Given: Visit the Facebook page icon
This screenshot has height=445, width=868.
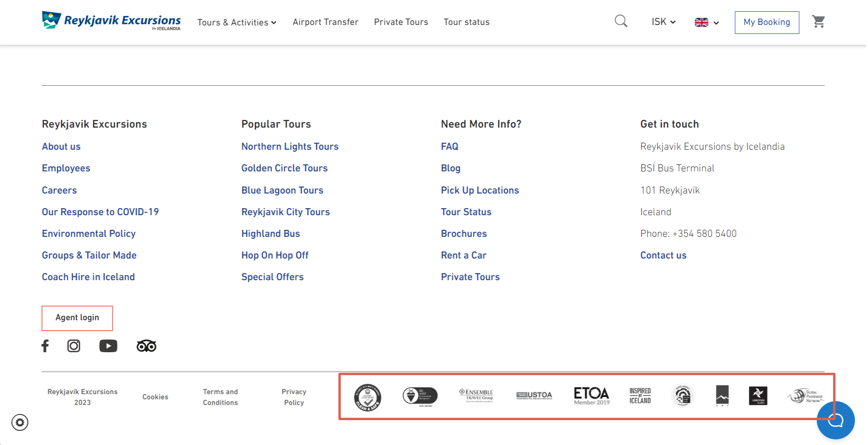Looking at the screenshot, I should (45, 346).
